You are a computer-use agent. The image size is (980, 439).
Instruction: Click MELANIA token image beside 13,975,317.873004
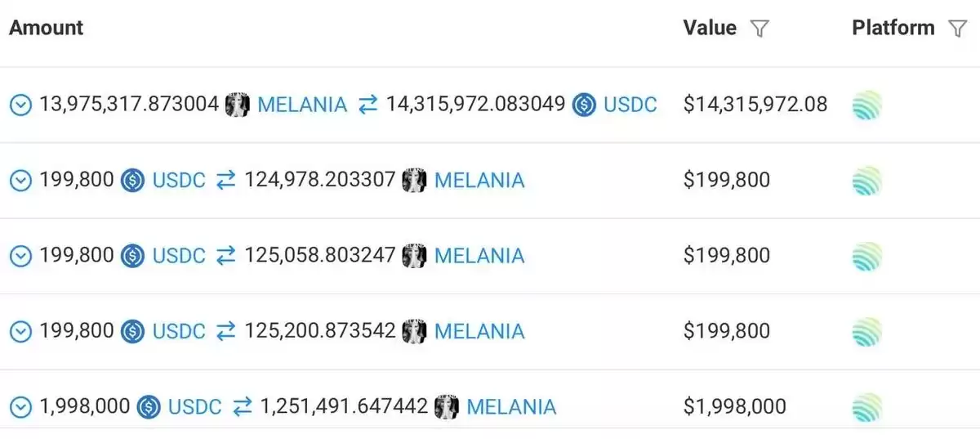click(238, 105)
